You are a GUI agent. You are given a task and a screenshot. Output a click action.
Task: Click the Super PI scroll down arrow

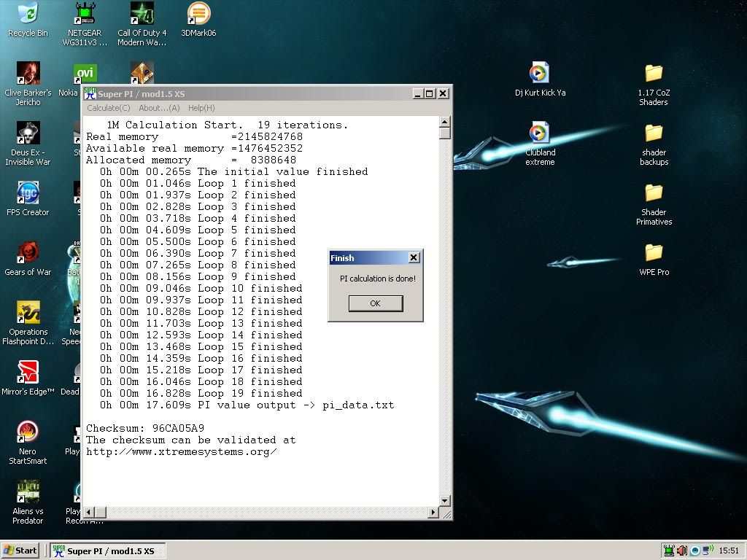[x=445, y=500]
